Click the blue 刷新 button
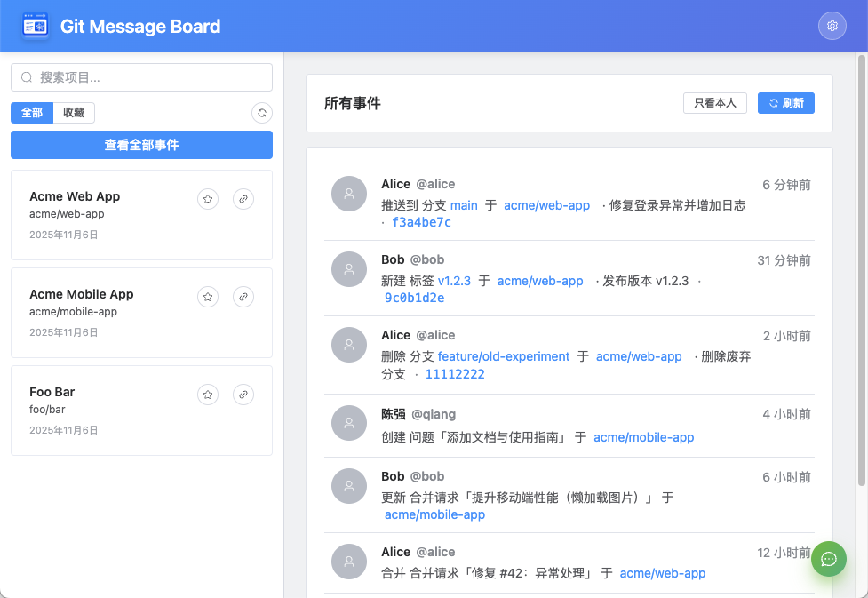Viewport: 868px width, 598px height. tap(786, 103)
